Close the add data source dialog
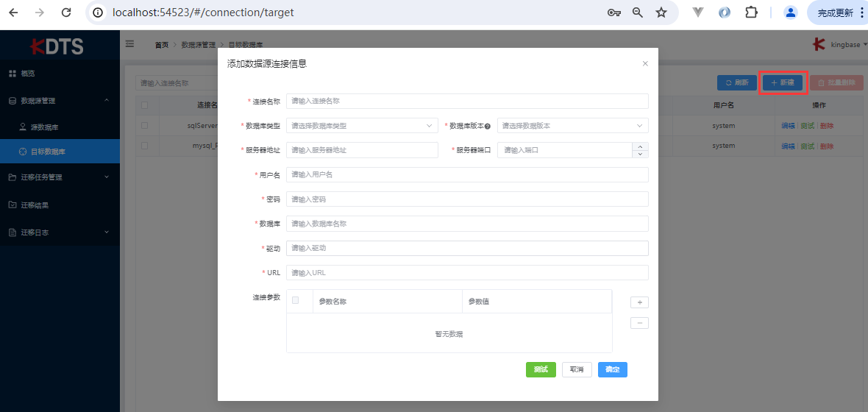 [x=645, y=64]
